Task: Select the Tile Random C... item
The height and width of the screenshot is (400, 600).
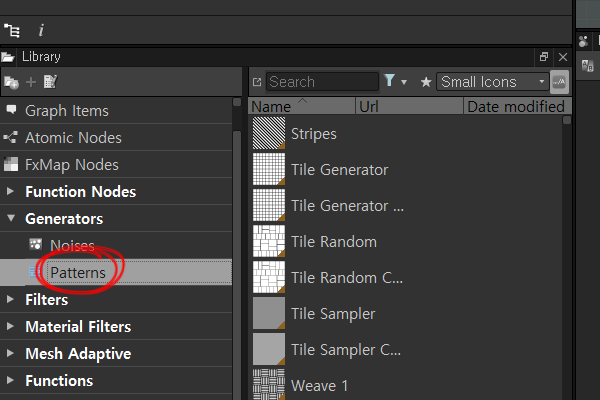Action: [x=347, y=278]
